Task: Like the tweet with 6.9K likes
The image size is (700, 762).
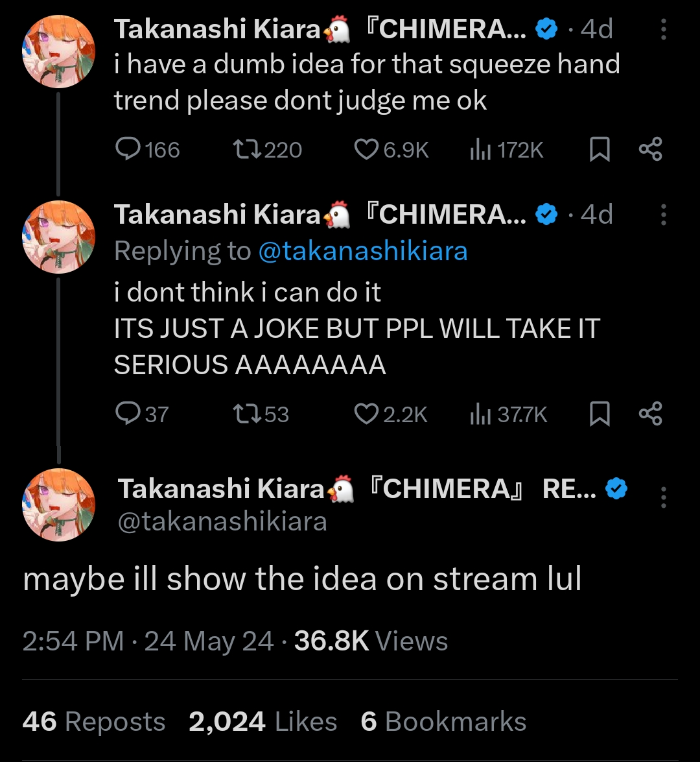Action: (366, 150)
